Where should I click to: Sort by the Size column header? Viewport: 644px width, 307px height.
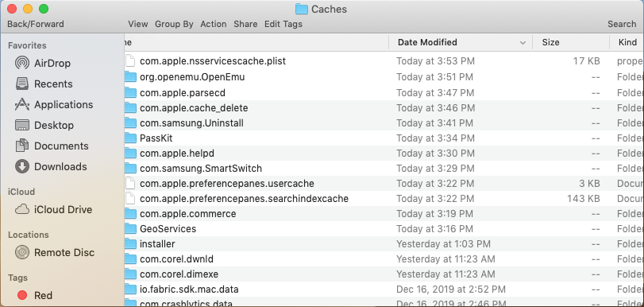tap(551, 42)
